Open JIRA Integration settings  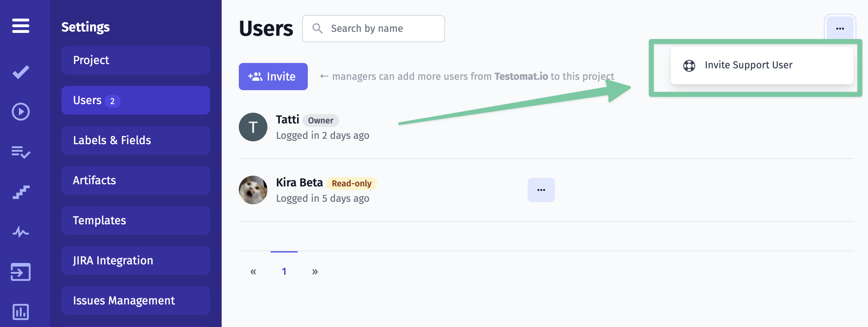coord(136,260)
